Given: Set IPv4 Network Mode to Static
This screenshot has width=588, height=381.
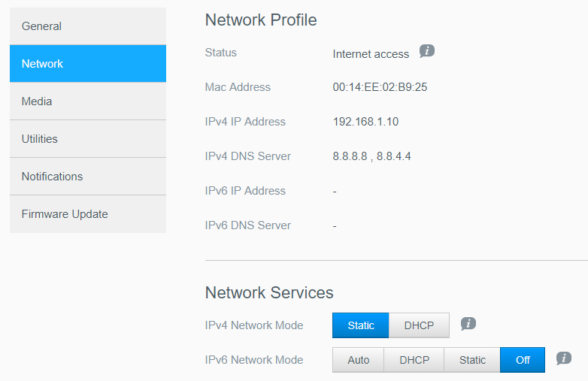Looking at the screenshot, I should pos(361,325).
